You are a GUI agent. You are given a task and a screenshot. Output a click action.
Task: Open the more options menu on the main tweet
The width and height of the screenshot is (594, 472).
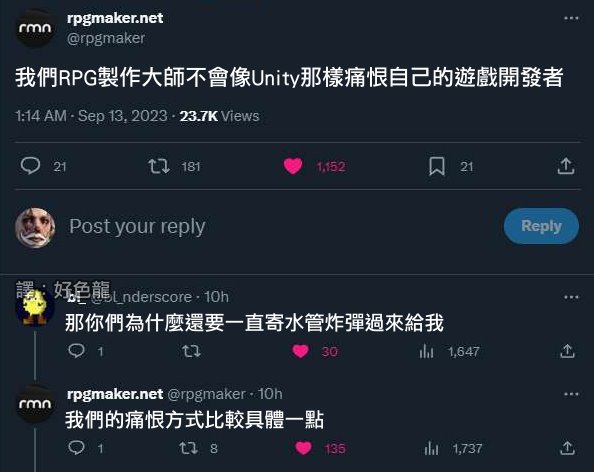click(x=571, y=18)
